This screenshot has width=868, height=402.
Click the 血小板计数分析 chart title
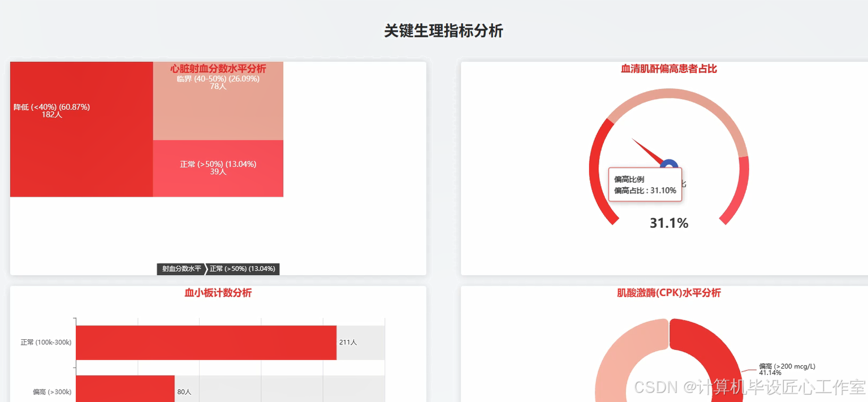(218, 293)
